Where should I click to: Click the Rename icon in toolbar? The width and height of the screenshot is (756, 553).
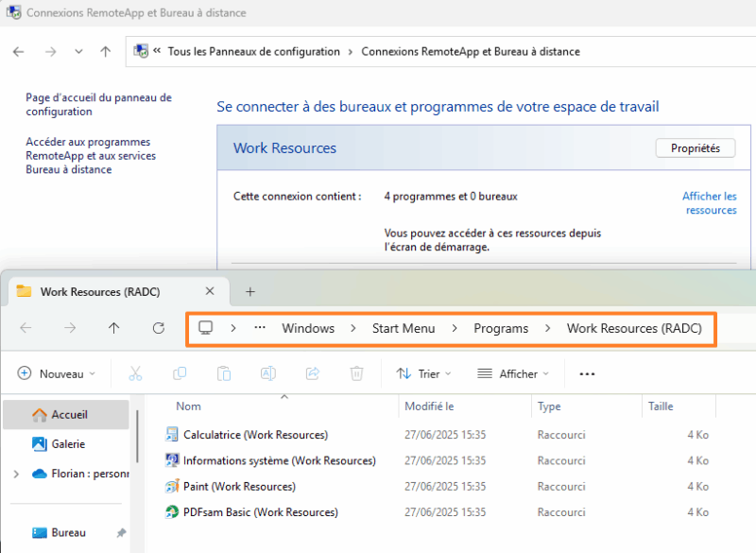(x=268, y=373)
